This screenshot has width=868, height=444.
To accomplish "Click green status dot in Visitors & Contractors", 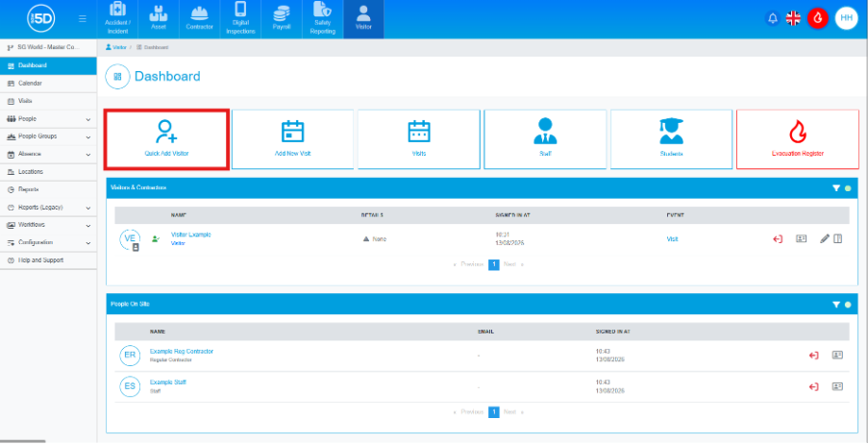I will tap(848, 188).
